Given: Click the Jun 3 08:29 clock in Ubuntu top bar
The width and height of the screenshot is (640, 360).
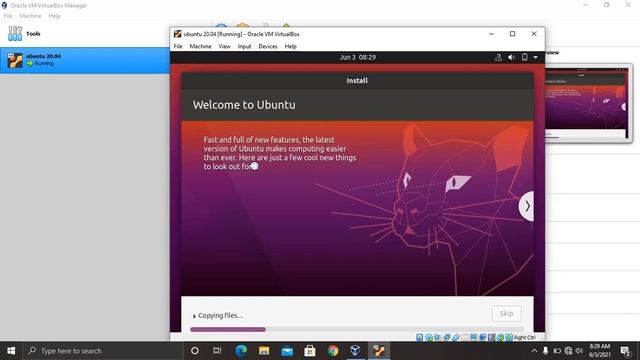Looking at the screenshot, I should coord(358,58).
